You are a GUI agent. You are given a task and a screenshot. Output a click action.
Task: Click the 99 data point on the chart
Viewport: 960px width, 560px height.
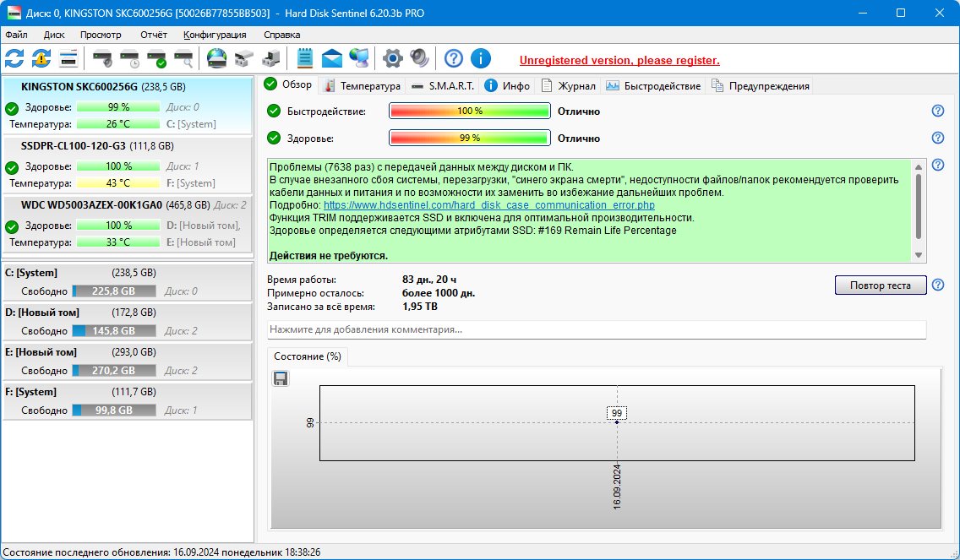coord(617,421)
